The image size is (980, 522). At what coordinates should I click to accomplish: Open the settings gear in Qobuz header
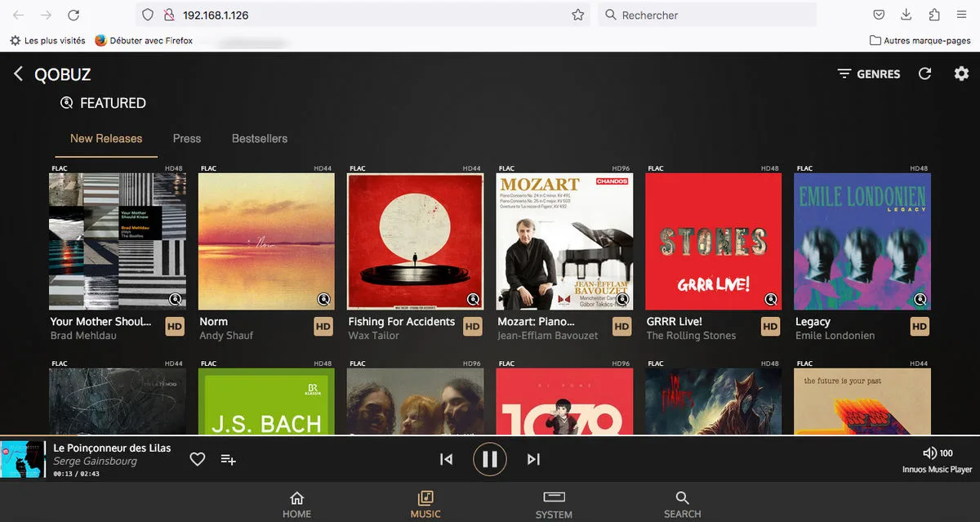pyautogui.click(x=961, y=74)
